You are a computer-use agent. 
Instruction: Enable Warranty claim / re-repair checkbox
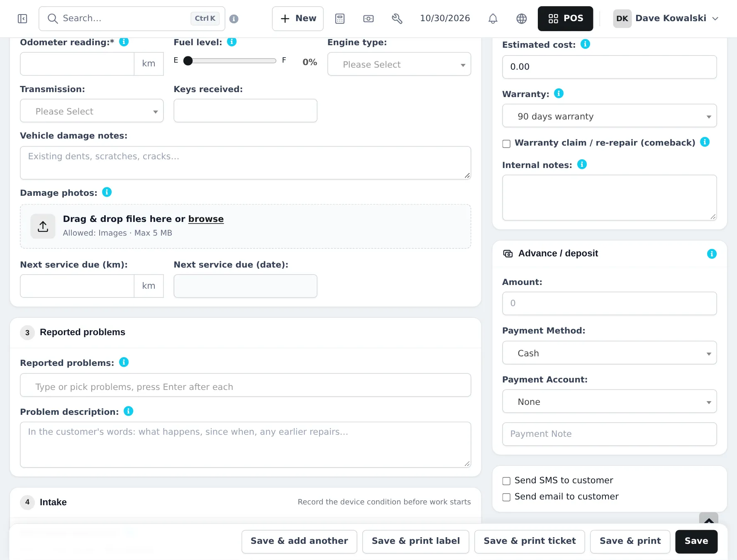coord(506,144)
